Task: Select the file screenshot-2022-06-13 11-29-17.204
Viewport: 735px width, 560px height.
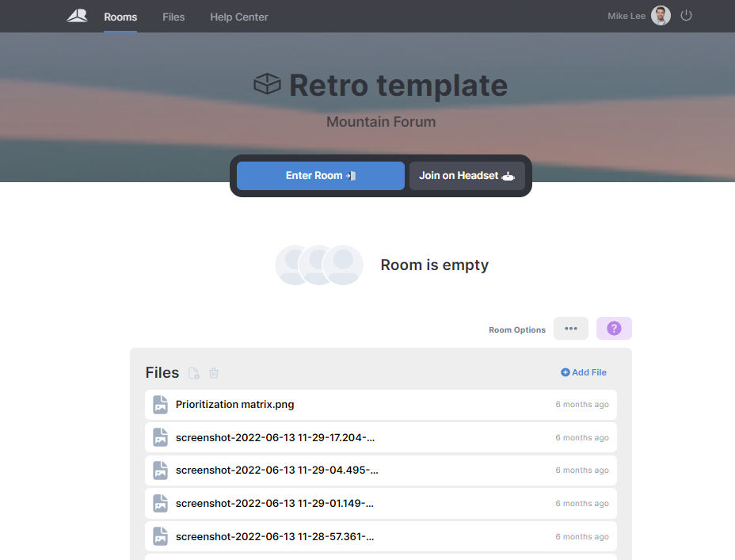Action: (x=276, y=437)
